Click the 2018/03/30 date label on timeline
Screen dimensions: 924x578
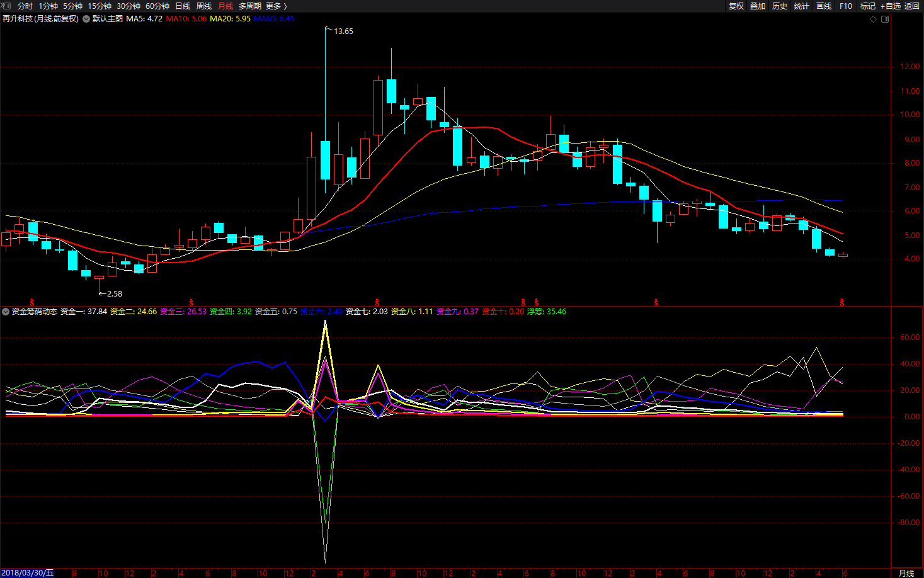coord(28,573)
